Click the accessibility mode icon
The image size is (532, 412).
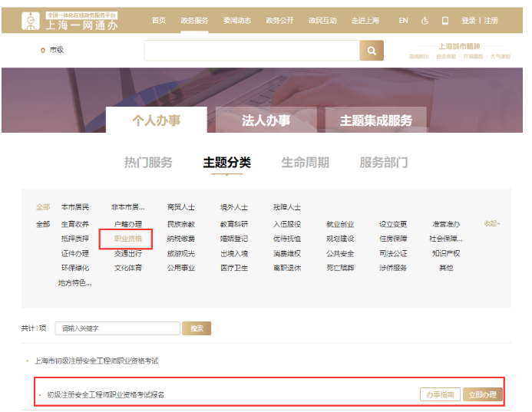tap(425, 21)
